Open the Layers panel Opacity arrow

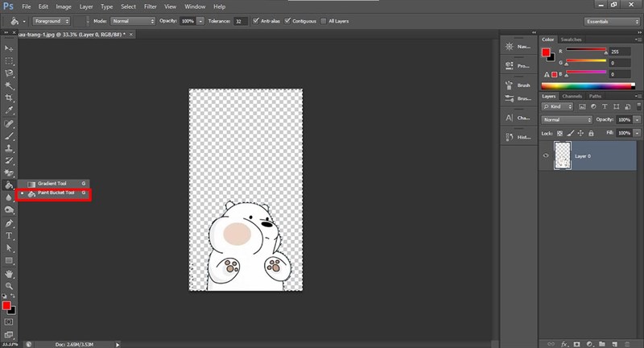click(x=637, y=119)
